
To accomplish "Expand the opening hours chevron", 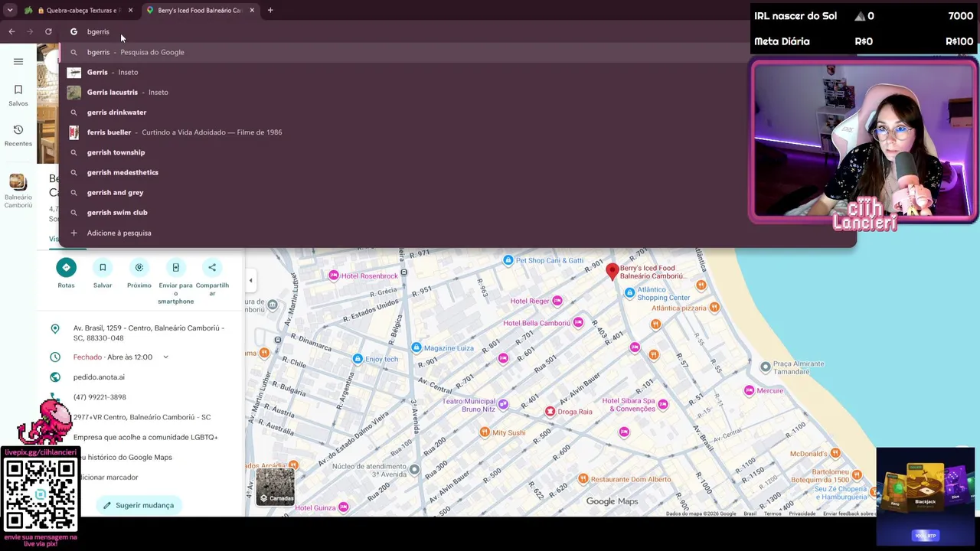I will pos(165,357).
